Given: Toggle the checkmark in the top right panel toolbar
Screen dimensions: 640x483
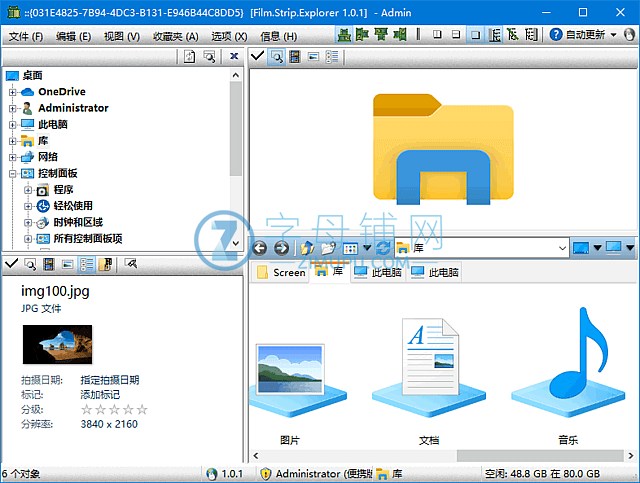Looking at the screenshot, I should pyautogui.click(x=257, y=56).
